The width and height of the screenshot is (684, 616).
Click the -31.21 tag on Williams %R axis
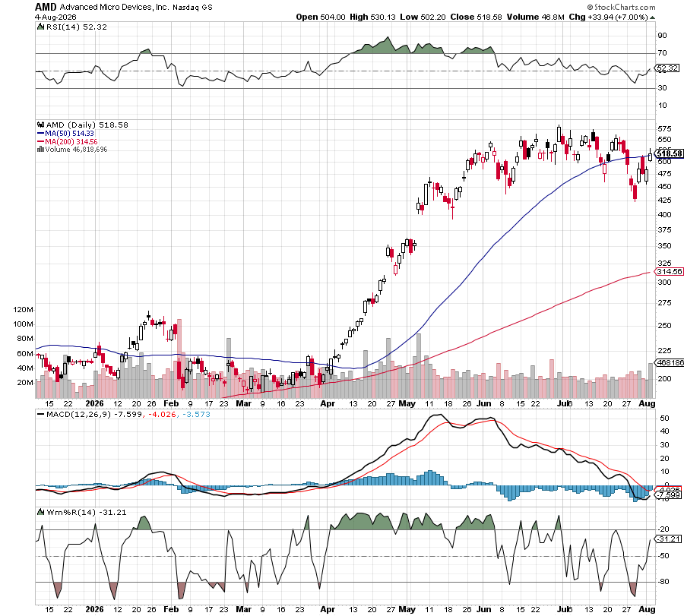point(669,539)
